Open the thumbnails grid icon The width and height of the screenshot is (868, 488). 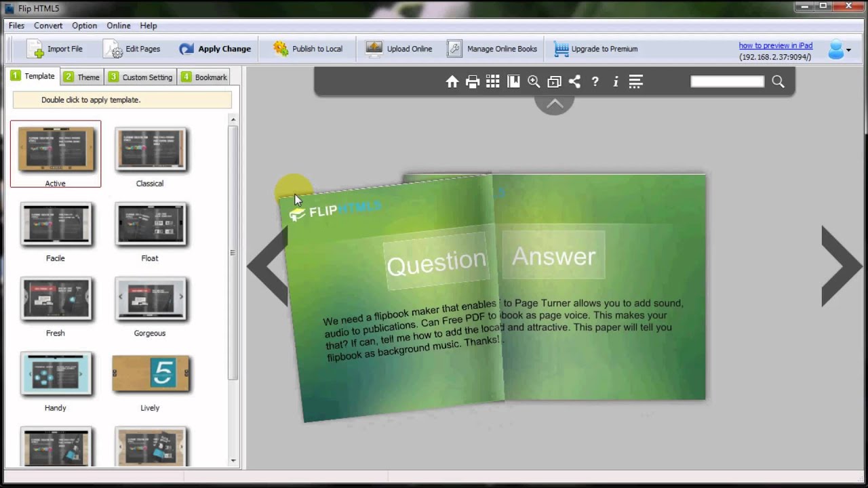point(493,81)
